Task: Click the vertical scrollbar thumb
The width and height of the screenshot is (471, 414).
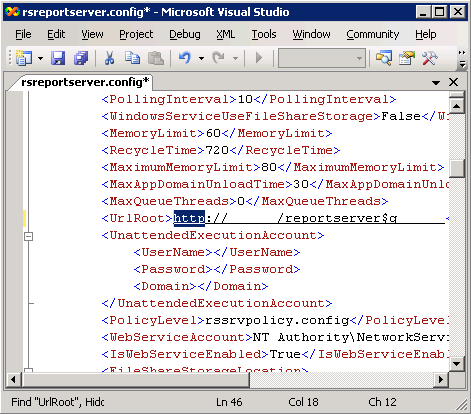Action: point(456,169)
